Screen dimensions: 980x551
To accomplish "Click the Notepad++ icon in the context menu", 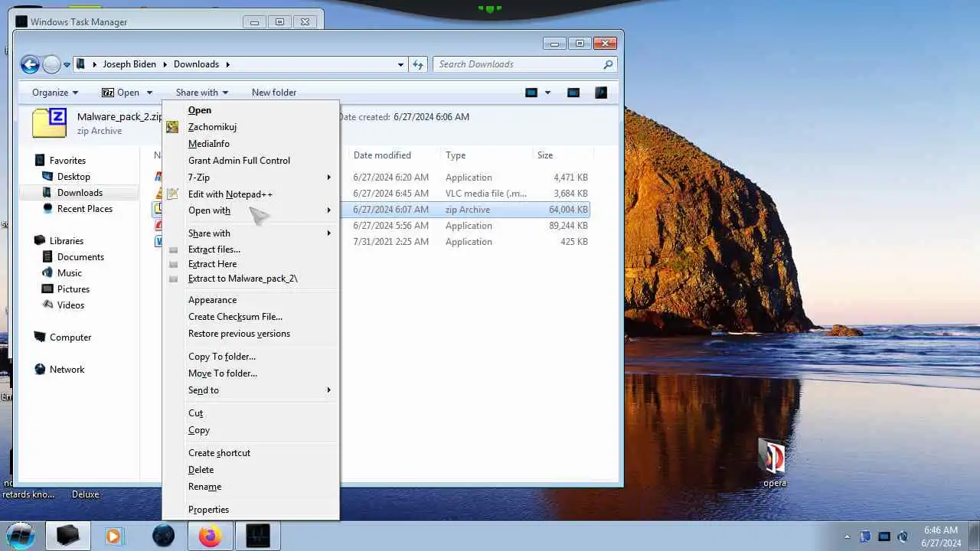I will click(x=173, y=194).
